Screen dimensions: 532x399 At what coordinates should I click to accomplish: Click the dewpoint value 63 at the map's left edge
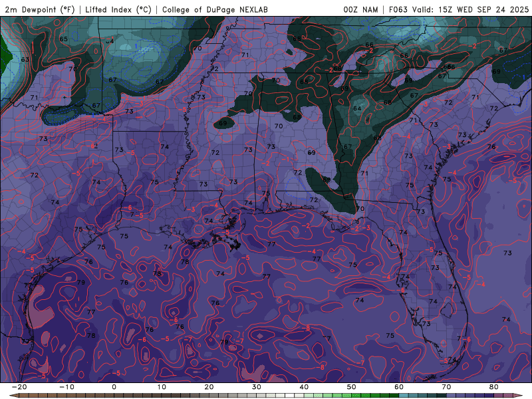(x=25, y=60)
